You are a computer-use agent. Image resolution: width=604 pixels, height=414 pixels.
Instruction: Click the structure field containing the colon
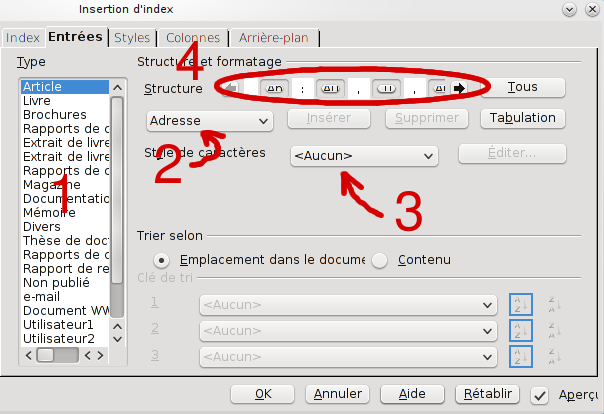point(303,88)
